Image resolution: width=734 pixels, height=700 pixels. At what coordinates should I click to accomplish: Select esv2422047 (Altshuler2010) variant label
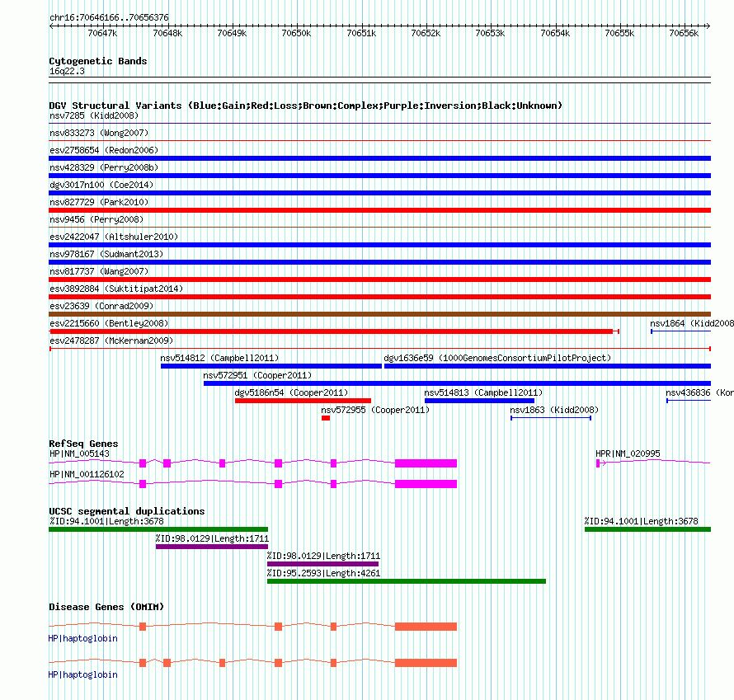tap(114, 237)
